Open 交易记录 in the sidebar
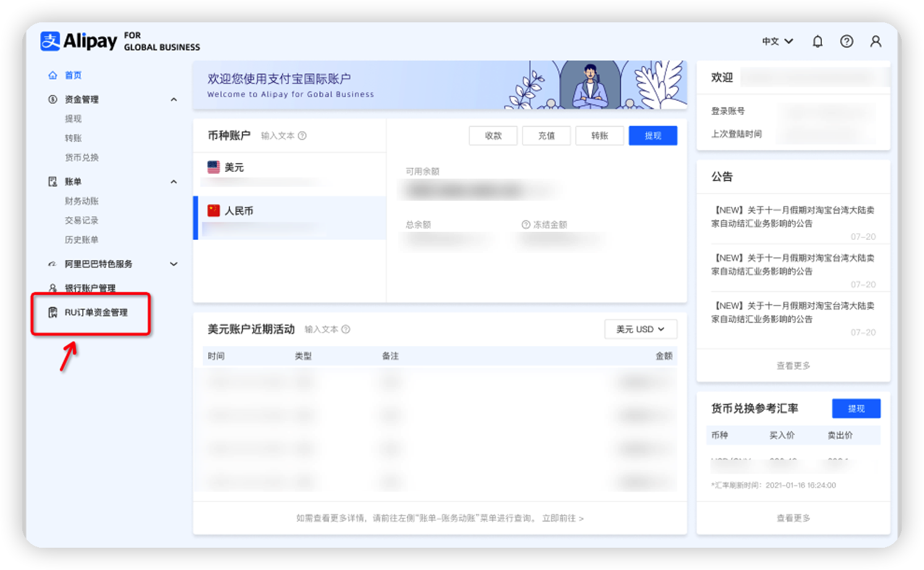Viewport: 924px width, 570px height. pos(82,220)
